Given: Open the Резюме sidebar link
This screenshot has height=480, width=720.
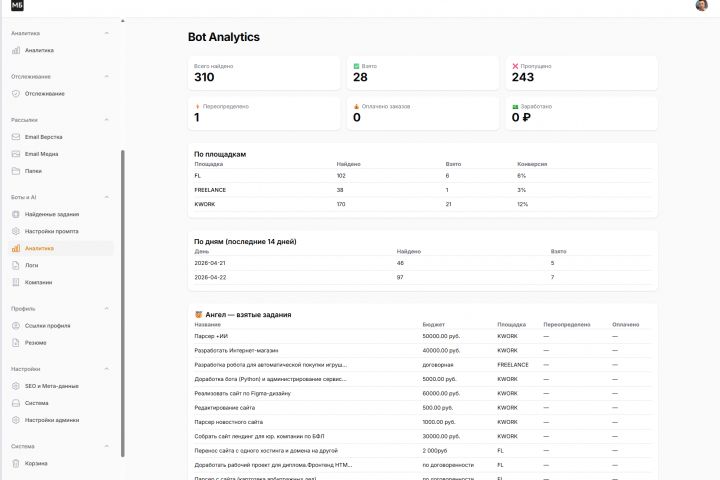Looking at the screenshot, I should pyautogui.click(x=35, y=343).
